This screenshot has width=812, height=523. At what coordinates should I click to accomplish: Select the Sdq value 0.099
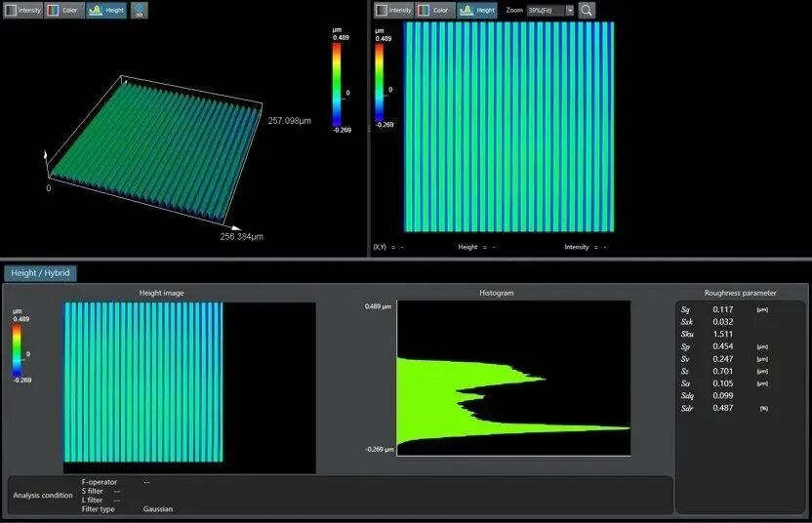point(723,395)
